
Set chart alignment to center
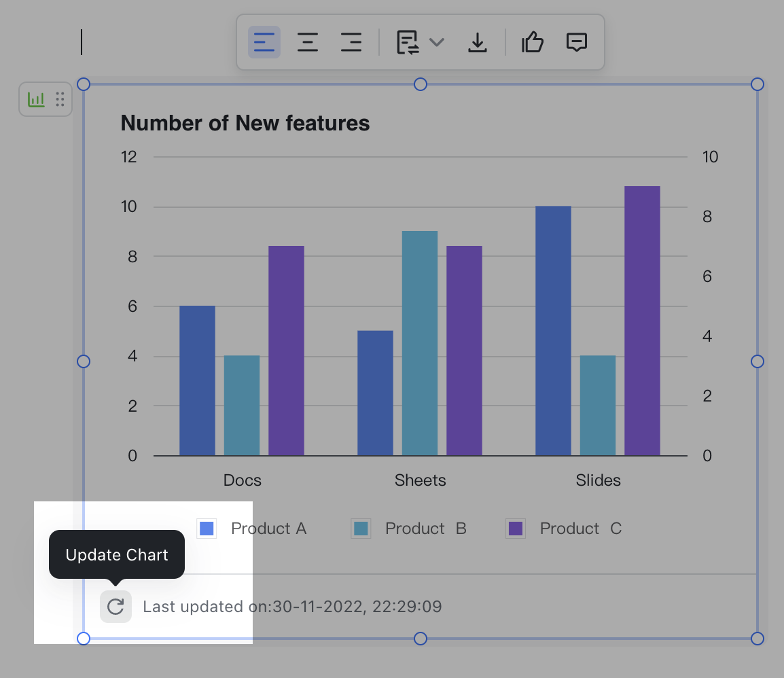[308, 43]
